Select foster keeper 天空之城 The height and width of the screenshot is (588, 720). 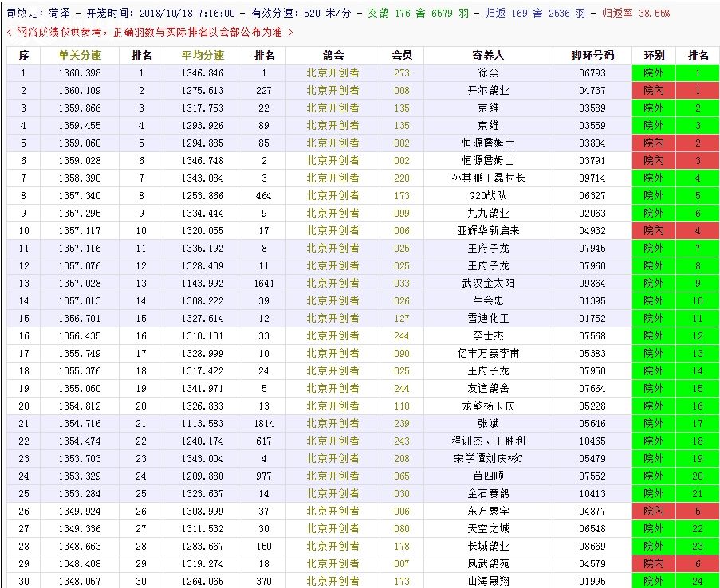coord(488,529)
